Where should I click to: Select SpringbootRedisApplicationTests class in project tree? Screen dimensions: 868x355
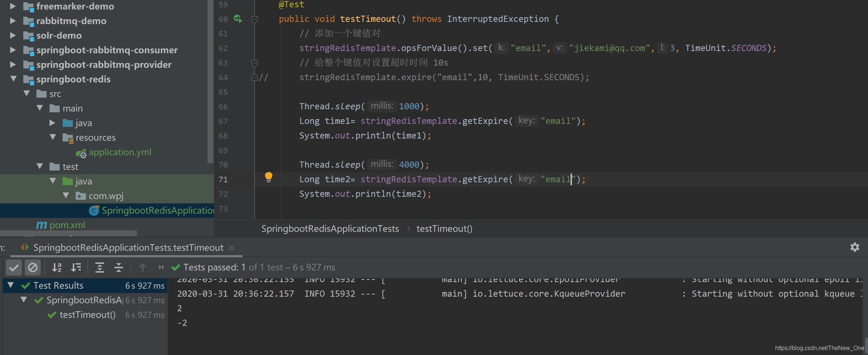coord(158,210)
